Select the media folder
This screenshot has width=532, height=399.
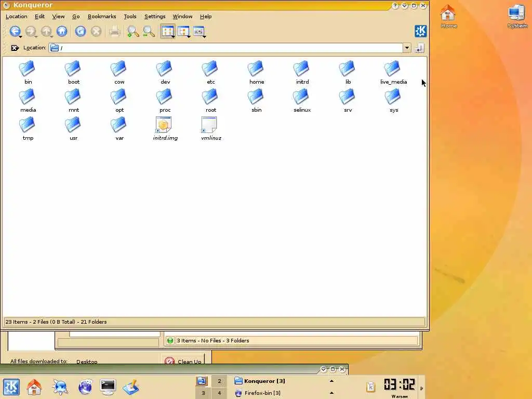(28, 100)
